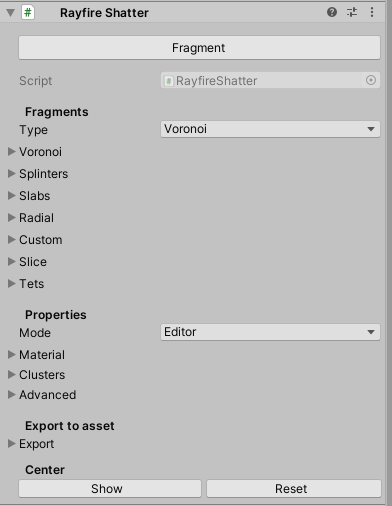
Task: Open the fragments Type dropdown showing Voronoi
Action: [x=270, y=129]
